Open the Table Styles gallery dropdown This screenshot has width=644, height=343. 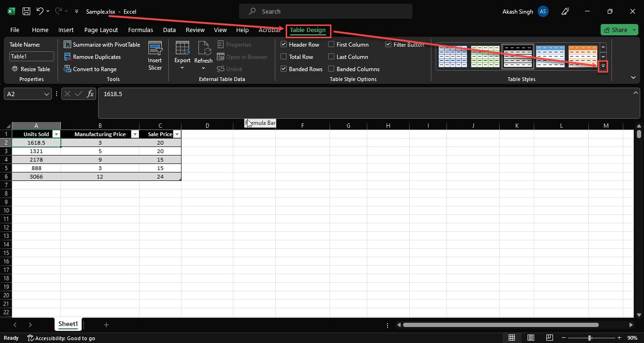603,66
